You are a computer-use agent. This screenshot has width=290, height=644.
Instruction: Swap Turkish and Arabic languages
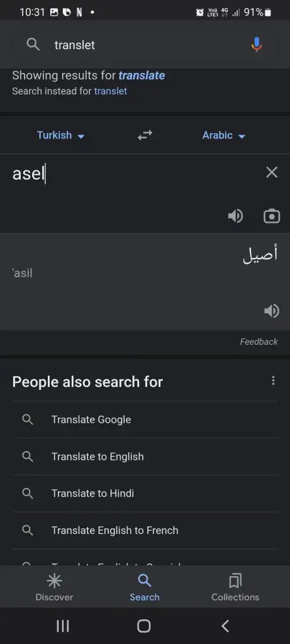click(145, 135)
